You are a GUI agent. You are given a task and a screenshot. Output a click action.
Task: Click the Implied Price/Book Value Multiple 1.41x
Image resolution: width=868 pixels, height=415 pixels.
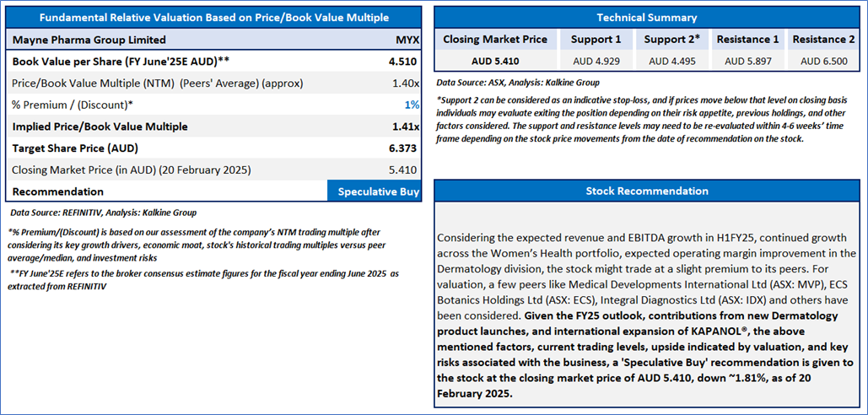click(x=405, y=127)
